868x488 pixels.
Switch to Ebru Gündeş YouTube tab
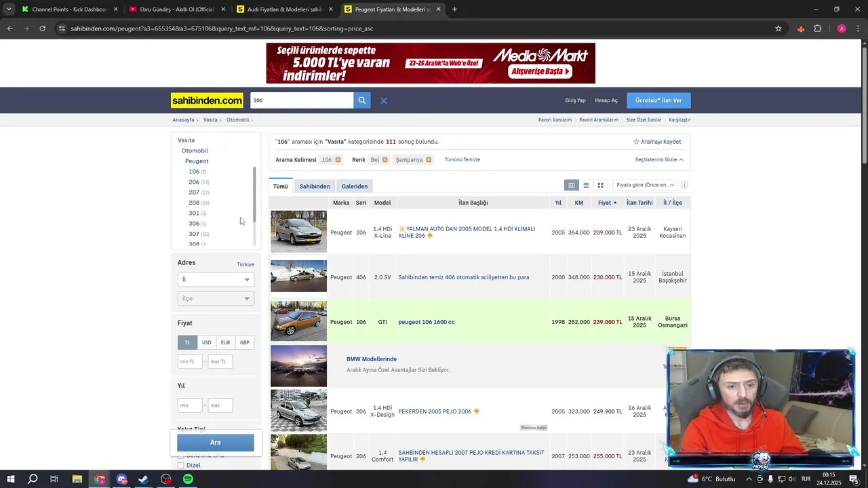point(176,9)
